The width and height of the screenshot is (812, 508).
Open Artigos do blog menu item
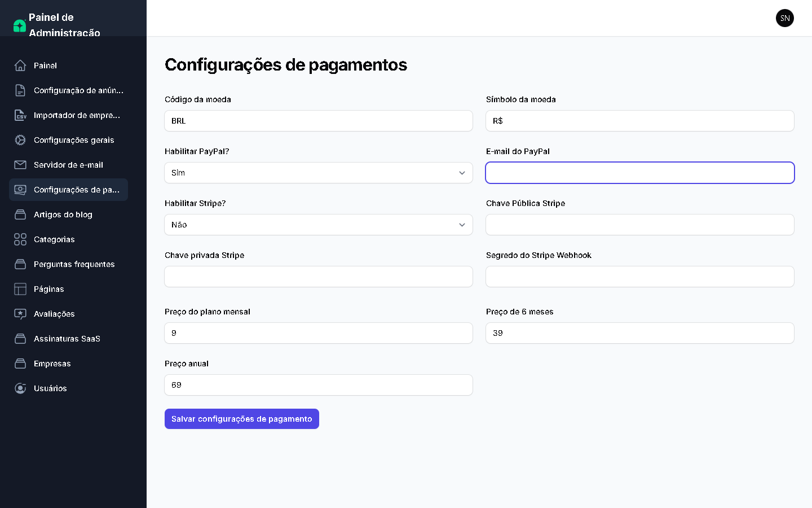pos(63,214)
